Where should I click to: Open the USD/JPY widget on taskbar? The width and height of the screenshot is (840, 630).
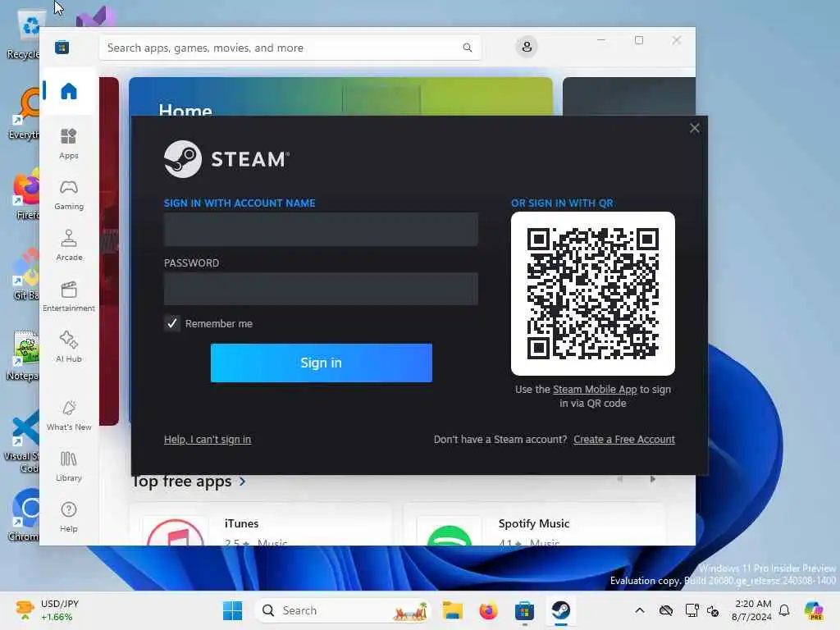(x=47, y=610)
